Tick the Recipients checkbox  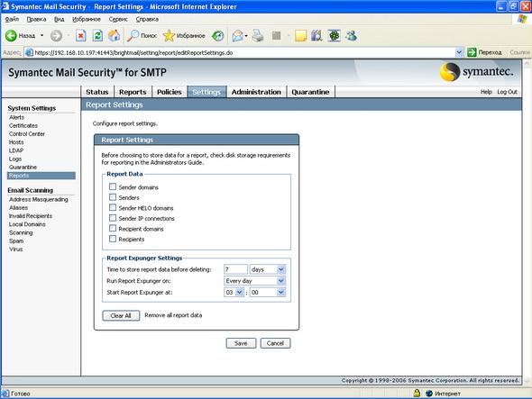[113, 239]
